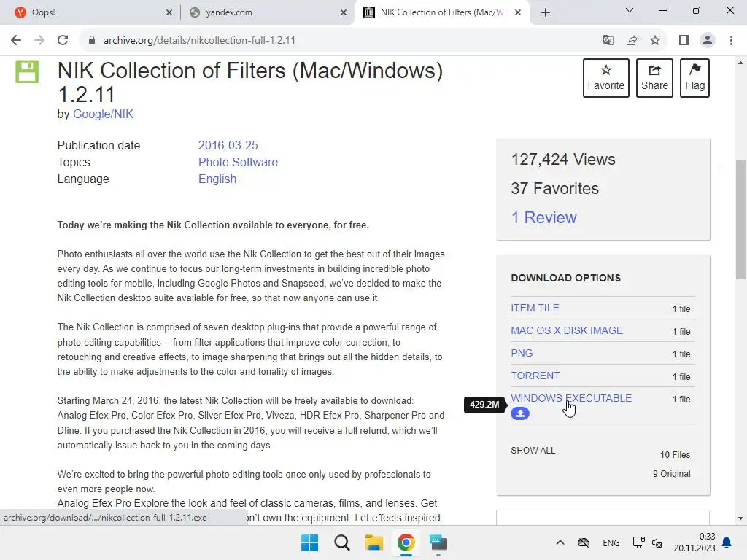
Task: Click the muted volume tray icon
Action: pos(657,542)
